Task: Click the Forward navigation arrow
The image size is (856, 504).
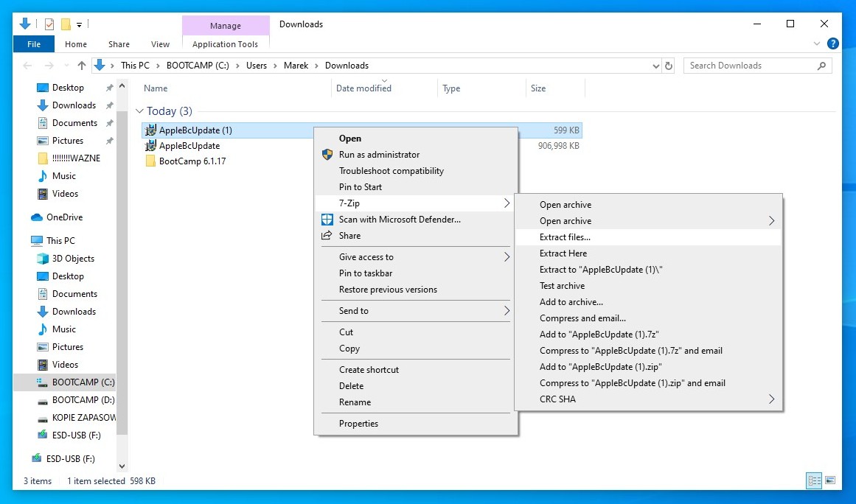Action: click(49, 66)
